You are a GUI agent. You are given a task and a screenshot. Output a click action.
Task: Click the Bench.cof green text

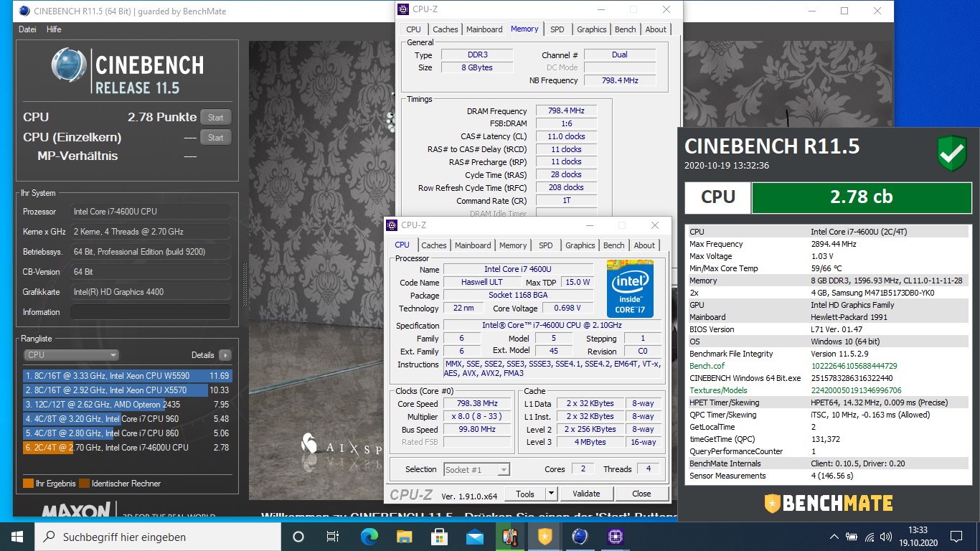click(x=707, y=366)
